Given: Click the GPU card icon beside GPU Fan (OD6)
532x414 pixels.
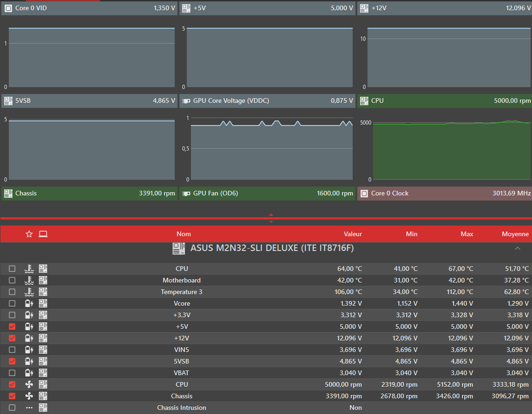Looking at the screenshot, I should [x=186, y=194].
